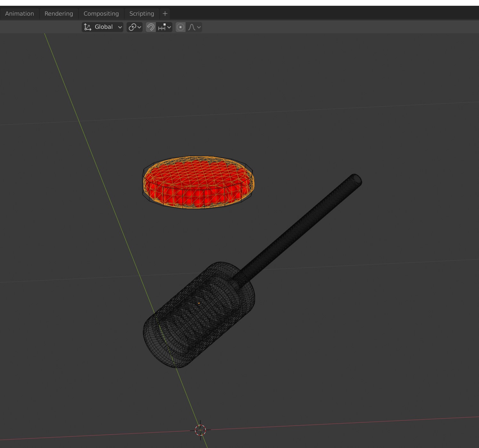Open the transform pivot point dropdown
479x448 pixels.
(x=135, y=27)
